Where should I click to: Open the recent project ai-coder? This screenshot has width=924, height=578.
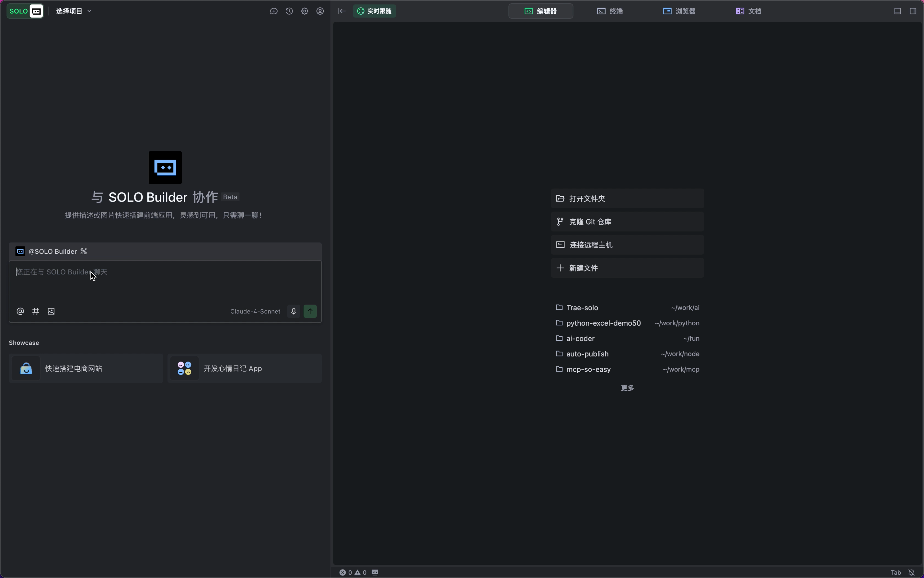pos(627,338)
